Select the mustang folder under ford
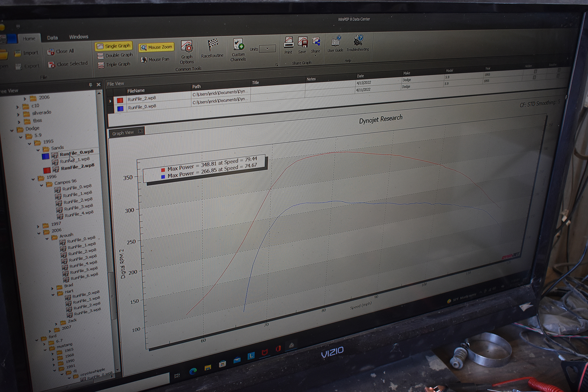Image resolution: width=588 pixels, height=392 pixels. (64, 345)
